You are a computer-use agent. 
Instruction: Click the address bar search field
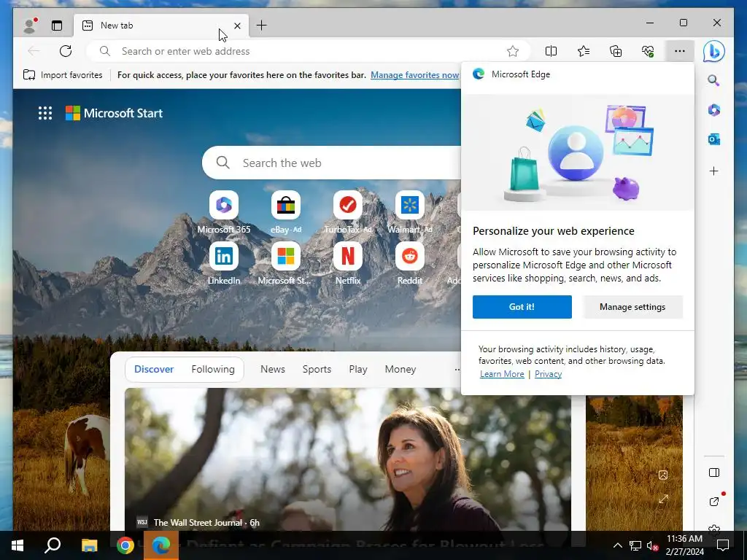pos(308,51)
